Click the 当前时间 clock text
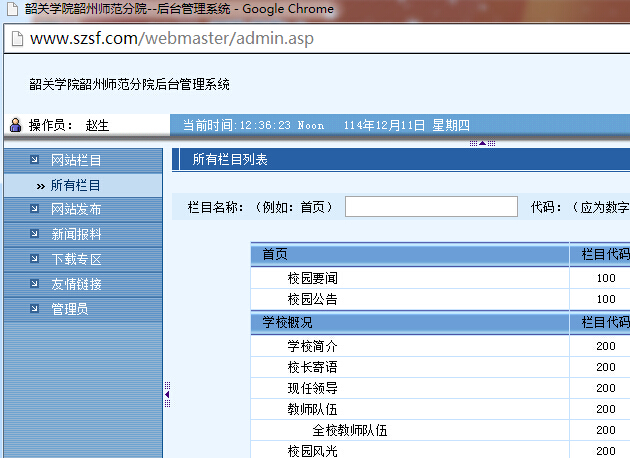Image resolution: width=630 pixels, height=458 pixels. click(254, 125)
